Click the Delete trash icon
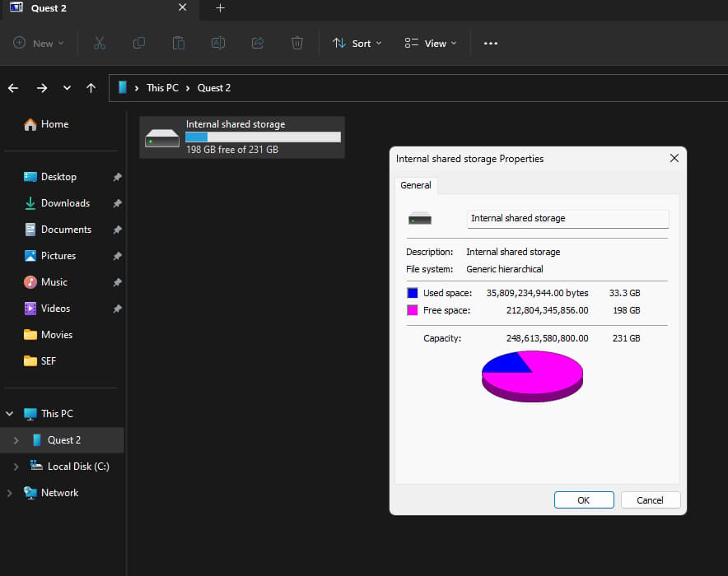Screen dimensions: 728x576 [x=297, y=43]
